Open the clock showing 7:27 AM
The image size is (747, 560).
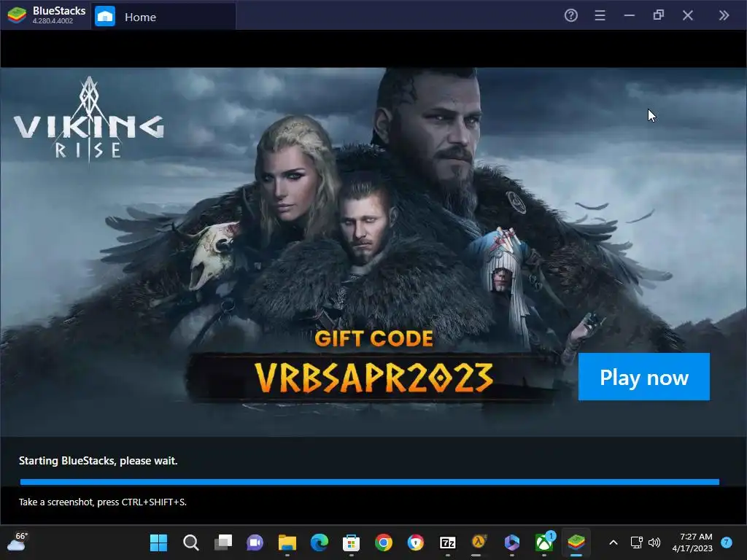(693, 542)
